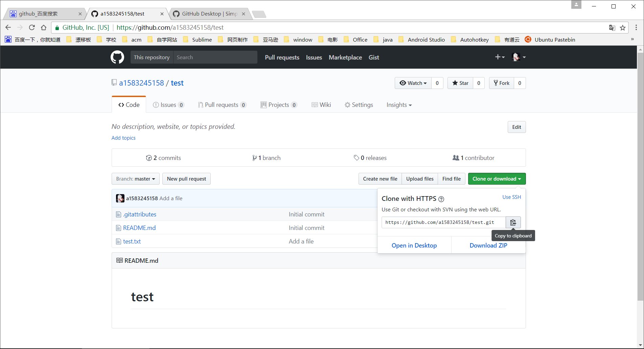The height and width of the screenshot is (349, 644).
Task: View the 0 releases page
Action: click(370, 158)
